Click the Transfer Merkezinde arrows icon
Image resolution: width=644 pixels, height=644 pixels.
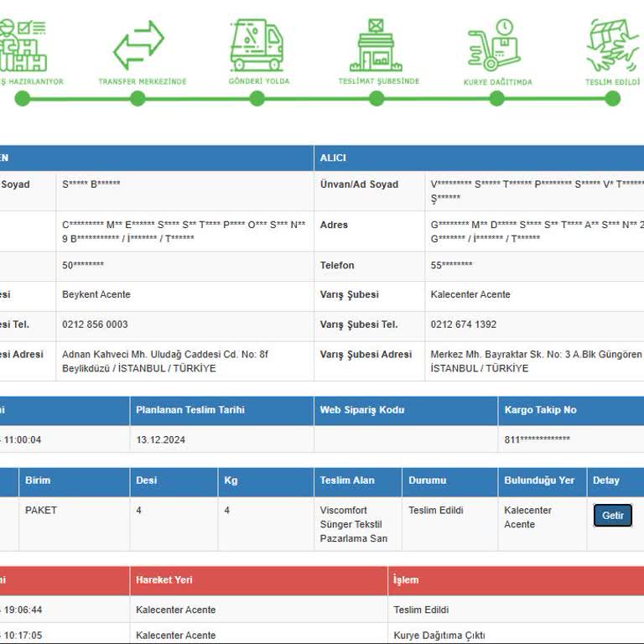138,45
